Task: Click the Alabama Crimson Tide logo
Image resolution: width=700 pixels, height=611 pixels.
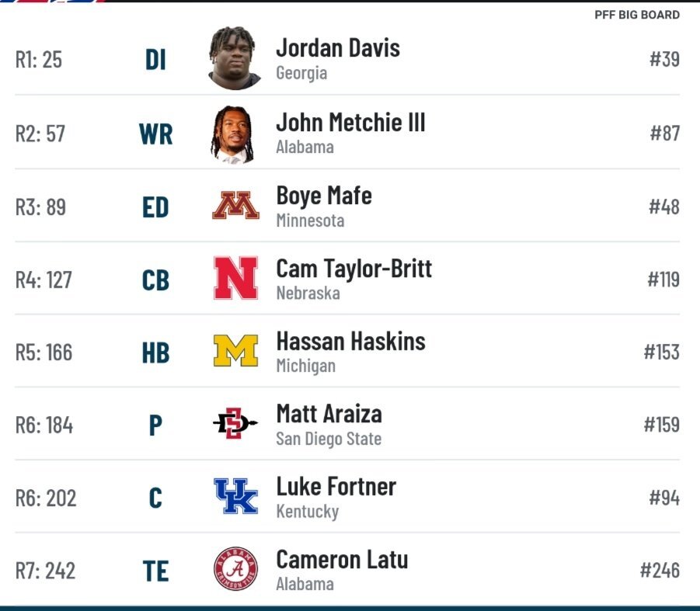Action: [235, 568]
